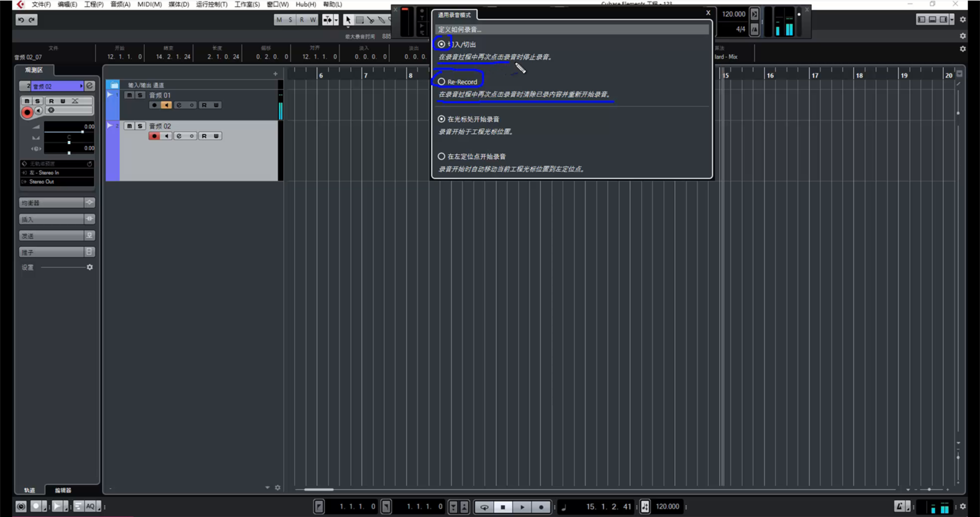Open the 音频(A) menu

(120, 5)
